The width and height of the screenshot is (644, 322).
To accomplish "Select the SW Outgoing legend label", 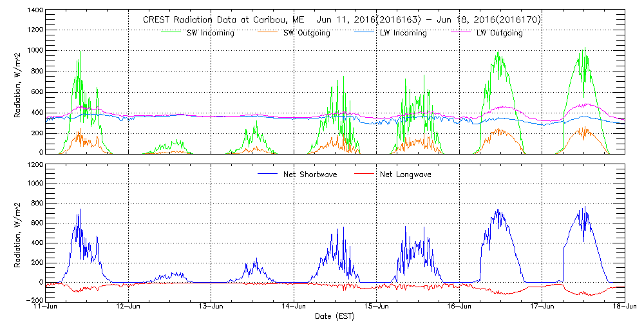I will 307,33.
